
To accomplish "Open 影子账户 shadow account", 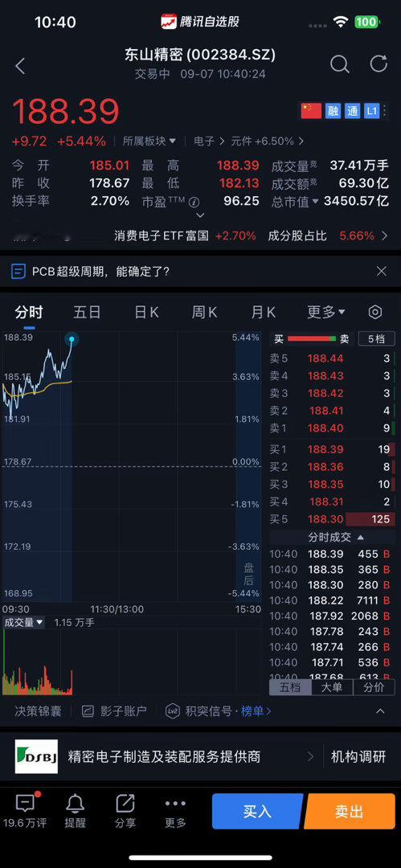I will coord(114,711).
